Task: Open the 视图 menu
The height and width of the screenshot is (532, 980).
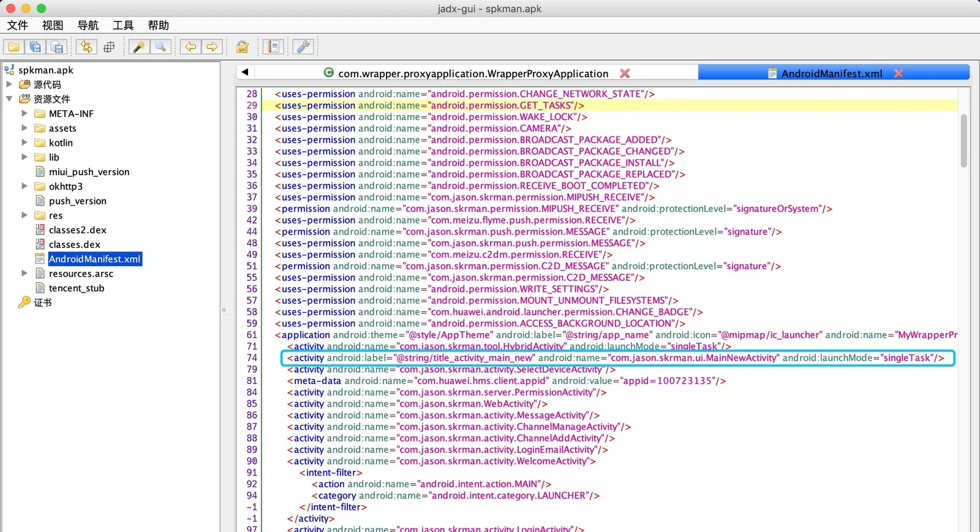Action: pos(53,25)
